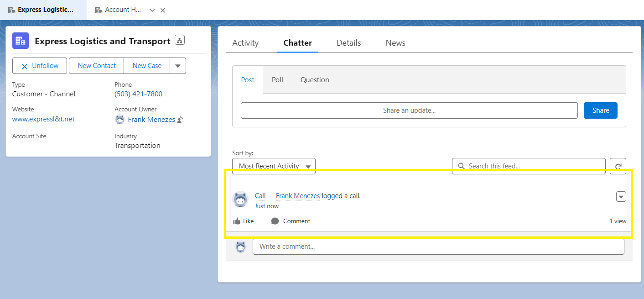Choose the Question publisher tab
The height and width of the screenshot is (299, 644).
315,80
